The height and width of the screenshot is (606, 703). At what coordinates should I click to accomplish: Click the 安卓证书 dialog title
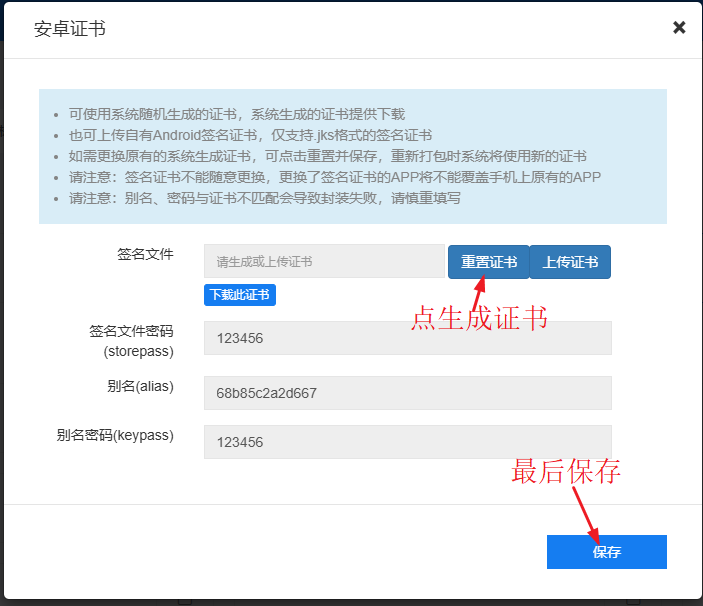click(x=70, y=28)
